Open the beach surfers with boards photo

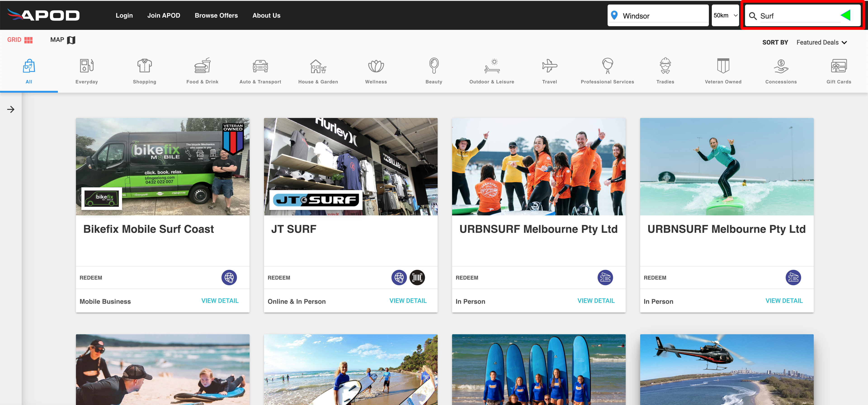[x=350, y=370]
